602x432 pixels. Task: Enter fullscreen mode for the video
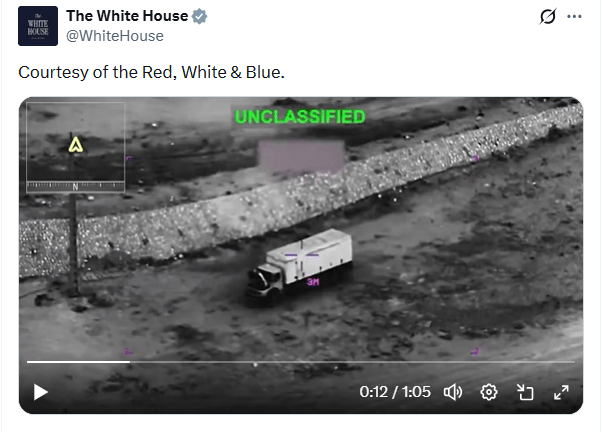coord(561,392)
